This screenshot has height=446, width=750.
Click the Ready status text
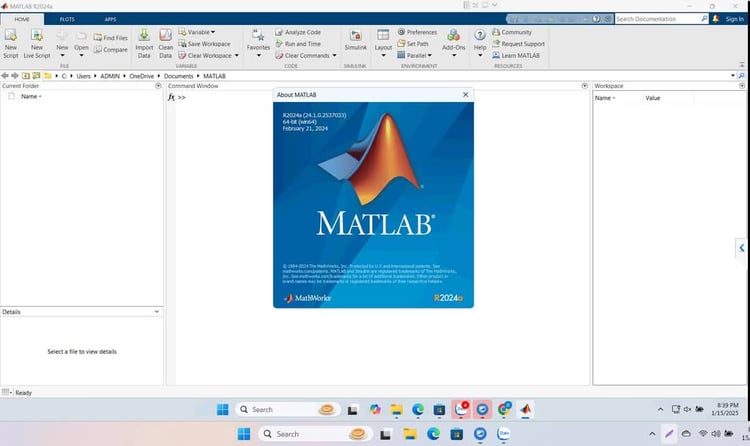point(23,392)
